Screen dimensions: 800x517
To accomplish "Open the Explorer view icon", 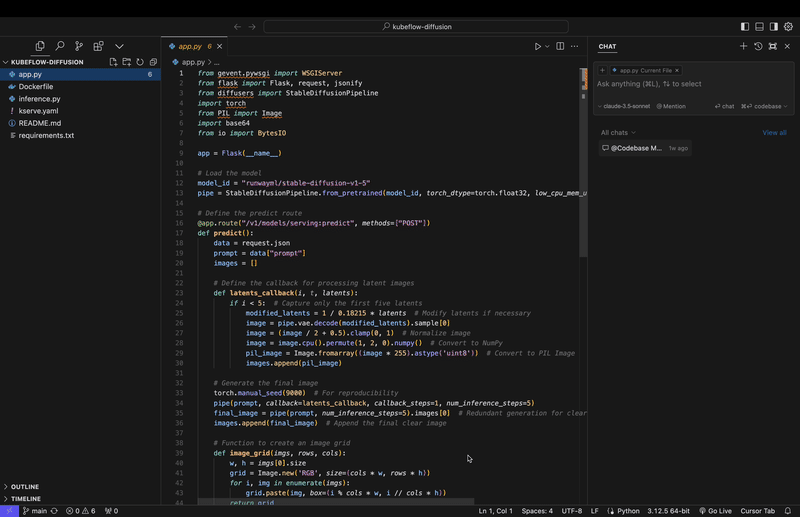I will pyautogui.click(x=40, y=46).
